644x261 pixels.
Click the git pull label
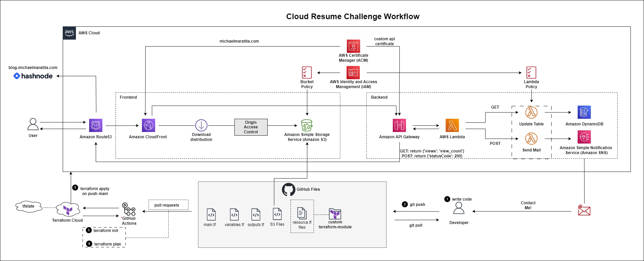tap(416, 225)
